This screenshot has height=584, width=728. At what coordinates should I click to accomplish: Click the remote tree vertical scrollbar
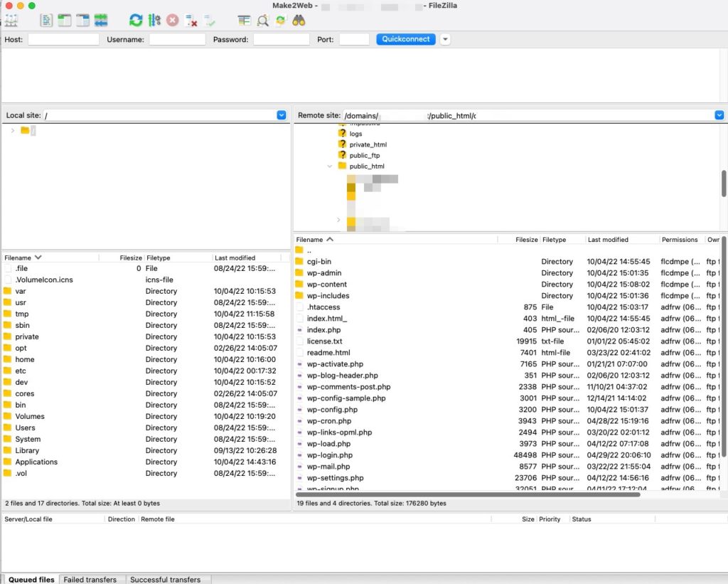point(724,184)
